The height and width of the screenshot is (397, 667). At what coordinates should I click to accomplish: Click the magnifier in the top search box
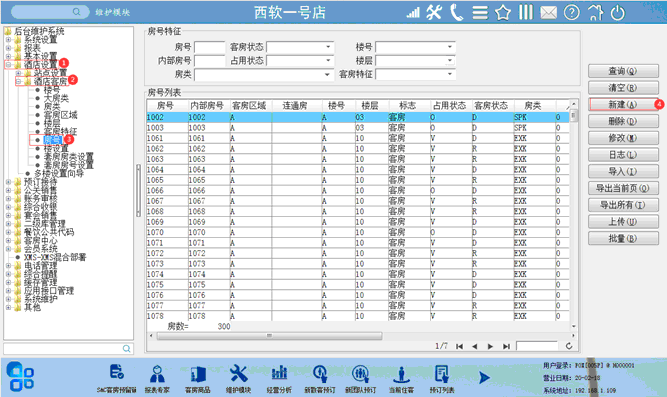[x=76, y=12]
